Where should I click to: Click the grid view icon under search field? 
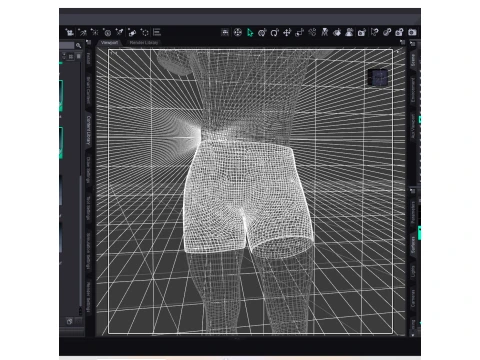click(71, 56)
